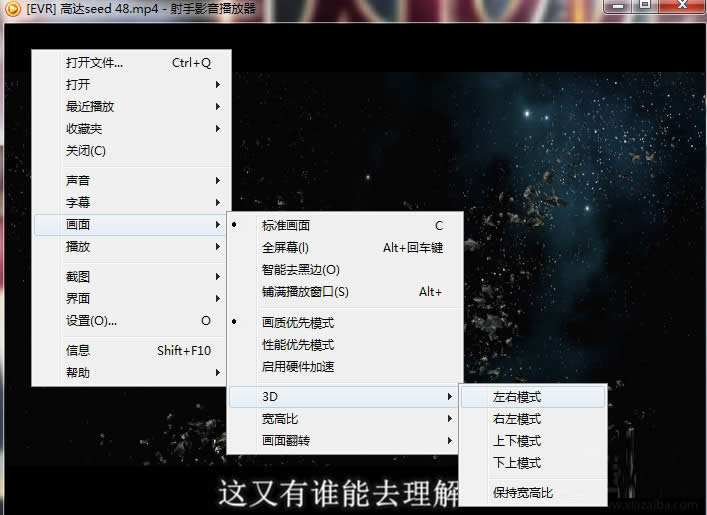Select 上下模式 3D mode

pos(517,441)
